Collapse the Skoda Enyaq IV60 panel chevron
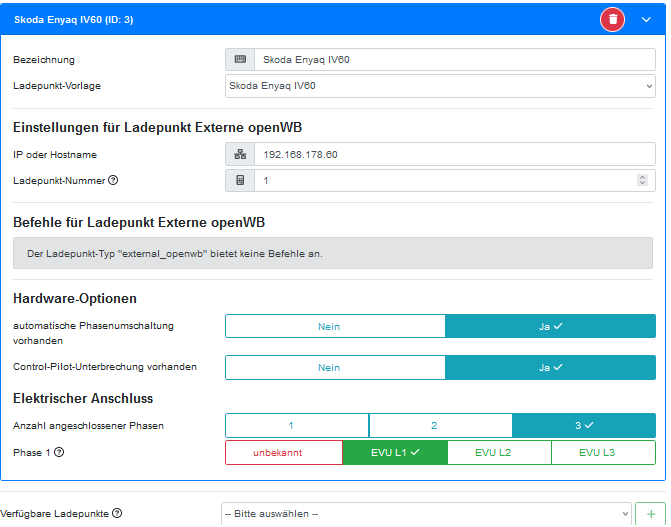 646,19
